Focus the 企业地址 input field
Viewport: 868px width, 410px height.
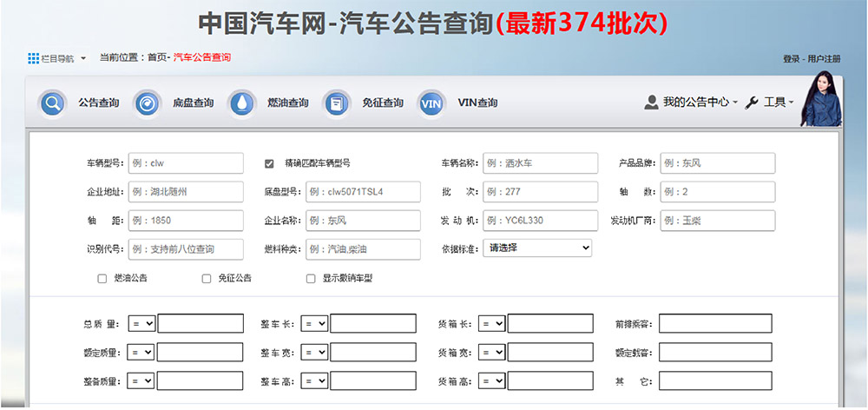pyautogui.click(x=186, y=192)
